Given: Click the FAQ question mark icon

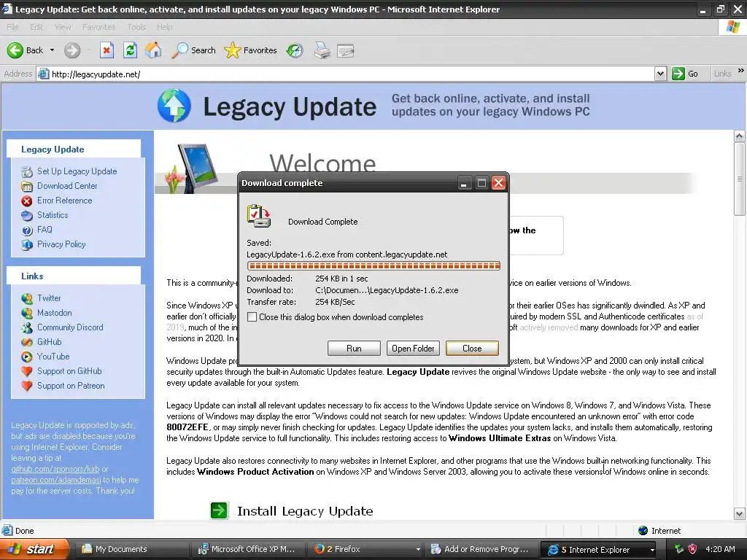Looking at the screenshot, I should pos(27,230).
